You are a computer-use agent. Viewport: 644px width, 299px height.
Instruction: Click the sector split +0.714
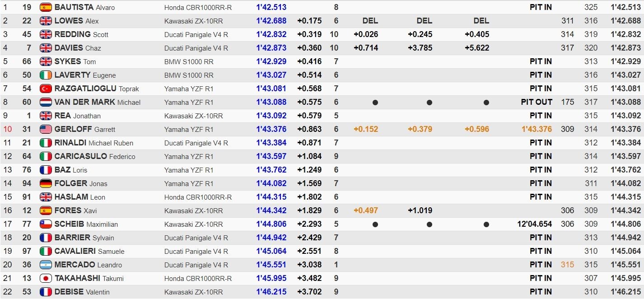pyautogui.click(x=366, y=48)
